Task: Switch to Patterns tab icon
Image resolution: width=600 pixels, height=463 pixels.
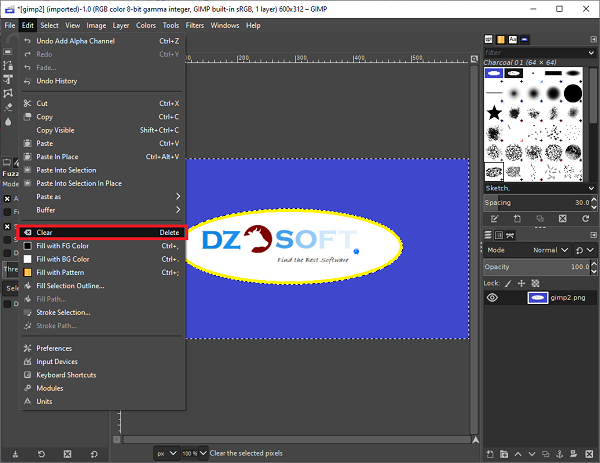Action: coord(501,39)
